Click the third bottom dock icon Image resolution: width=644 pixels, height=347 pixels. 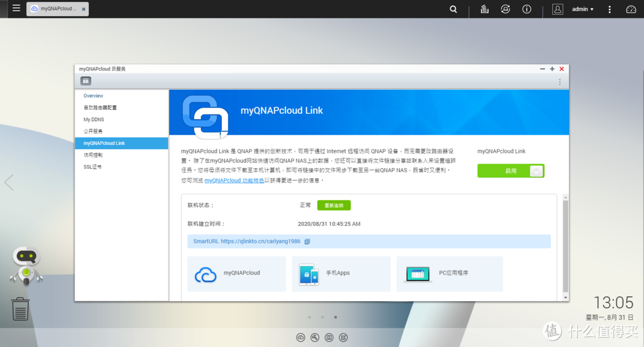pyautogui.click(x=329, y=337)
